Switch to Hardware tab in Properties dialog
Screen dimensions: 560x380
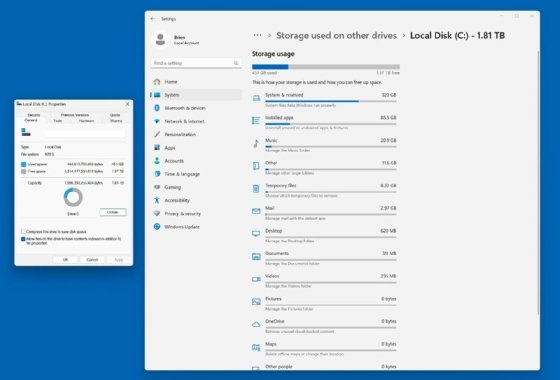[x=86, y=121]
